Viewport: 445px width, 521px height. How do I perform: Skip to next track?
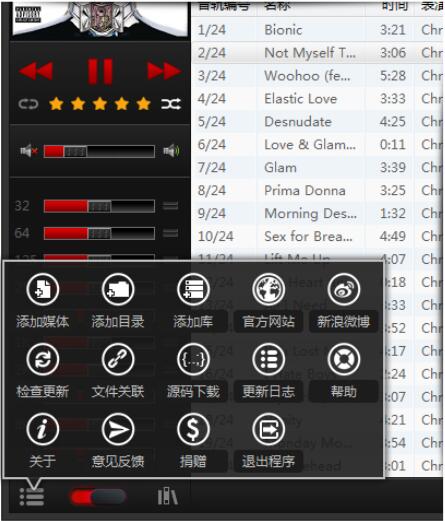click(x=164, y=71)
